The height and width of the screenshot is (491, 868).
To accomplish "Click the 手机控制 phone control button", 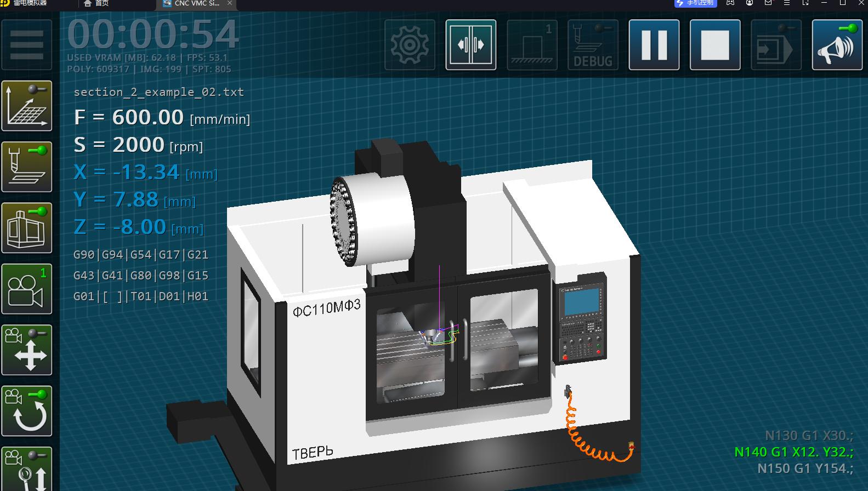I will 695,3.
